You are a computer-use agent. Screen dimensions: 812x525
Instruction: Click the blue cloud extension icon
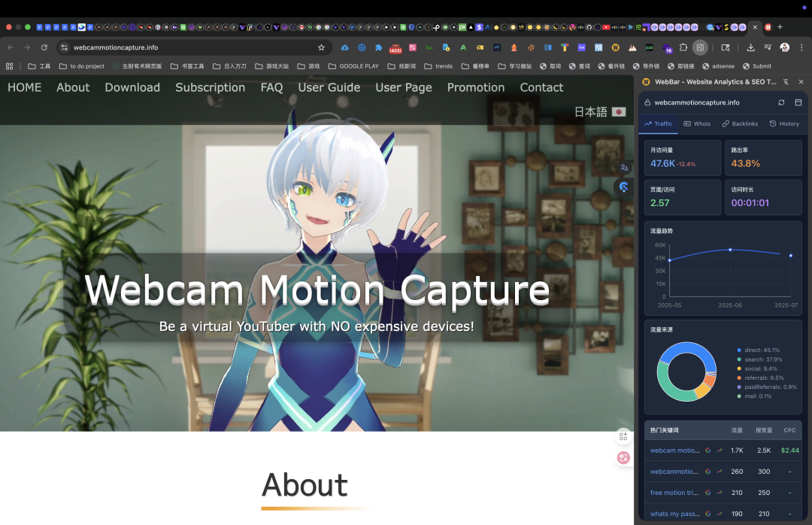point(344,47)
